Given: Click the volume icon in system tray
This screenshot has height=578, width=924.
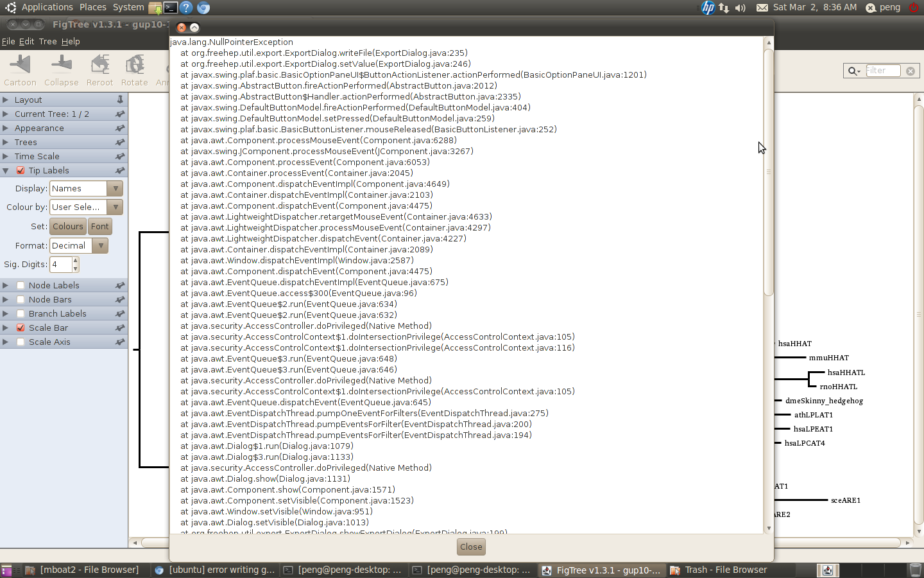Looking at the screenshot, I should coord(740,8).
